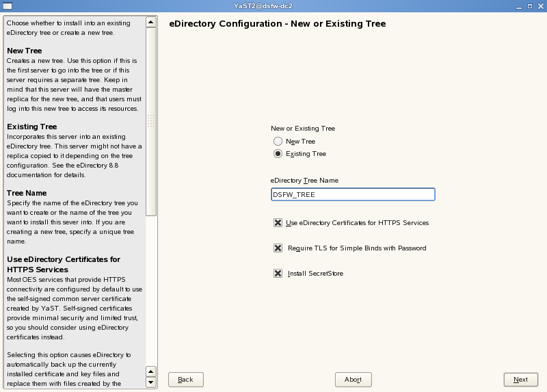The image size is (547, 392).
Task: Click the help panel scrollbar thumb
Action: 151,120
